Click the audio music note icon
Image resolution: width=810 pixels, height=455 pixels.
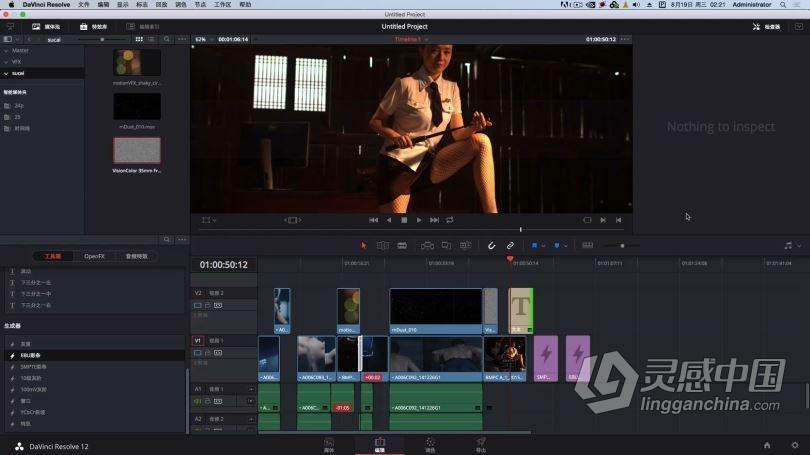tap(788, 246)
